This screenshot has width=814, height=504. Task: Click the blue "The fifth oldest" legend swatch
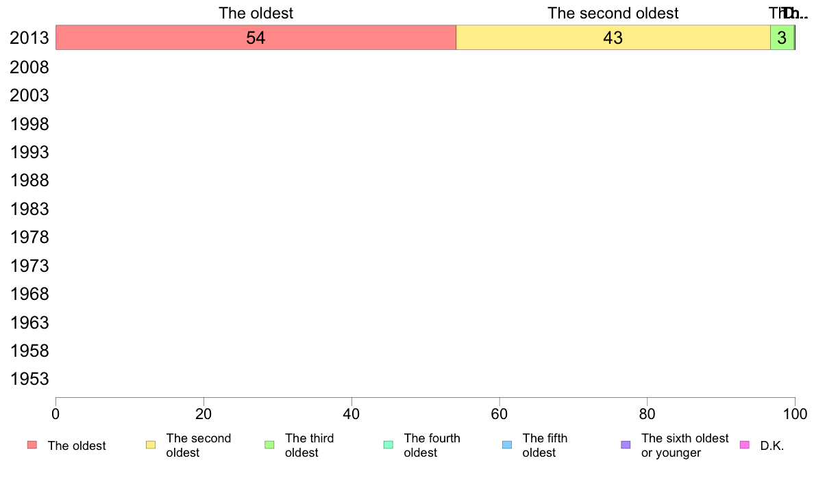pyautogui.click(x=507, y=445)
